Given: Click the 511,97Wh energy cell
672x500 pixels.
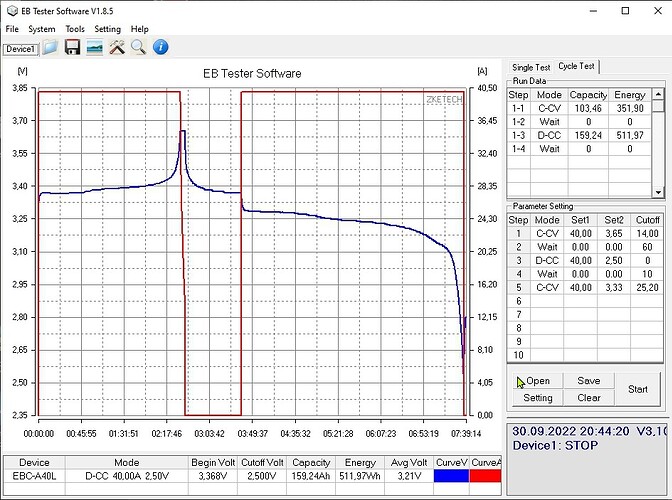Looking at the screenshot, I should [x=360, y=476].
